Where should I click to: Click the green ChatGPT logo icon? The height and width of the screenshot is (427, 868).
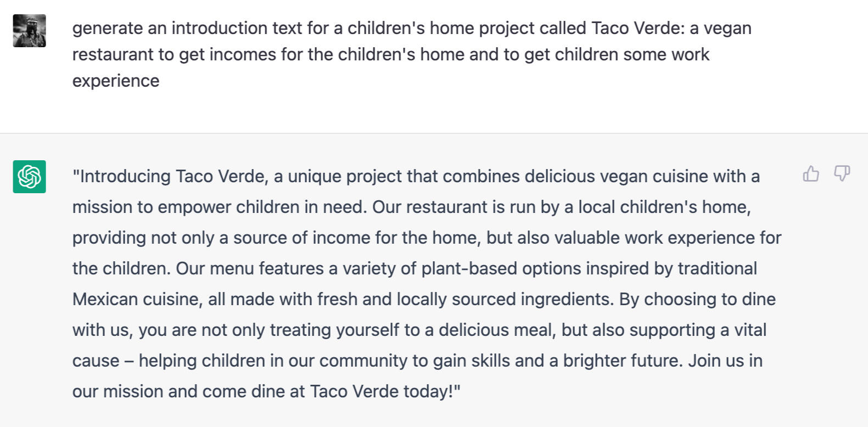(x=30, y=177)
